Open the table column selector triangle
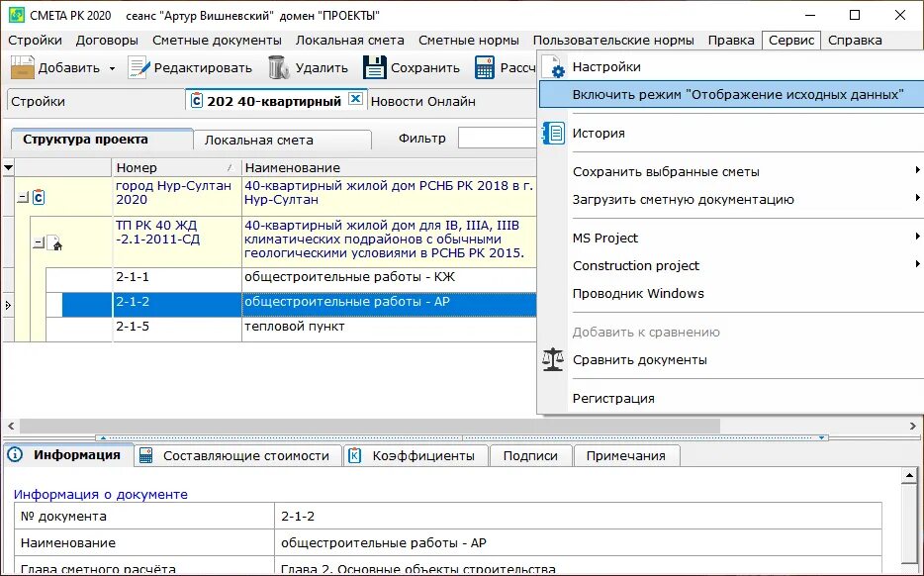This screenshot has width=924, height=576. [x=8, y=168]
